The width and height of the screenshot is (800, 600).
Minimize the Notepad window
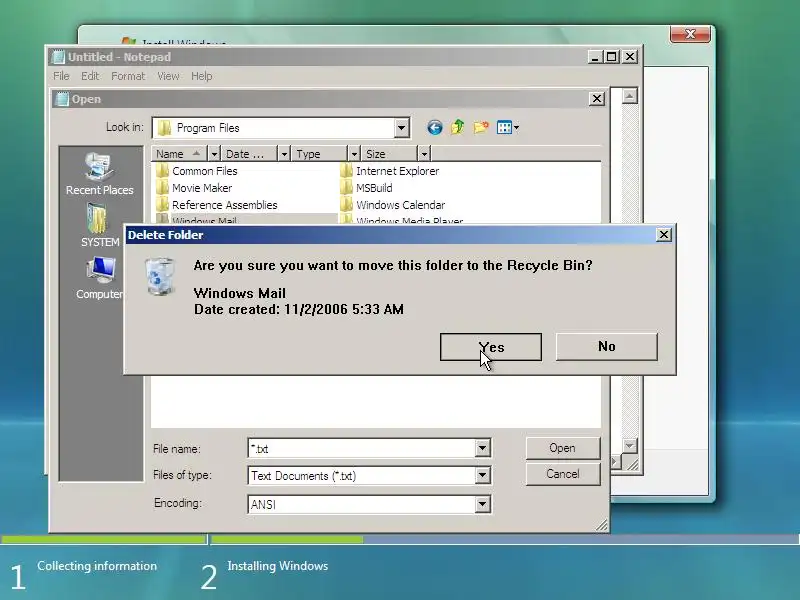595,57
